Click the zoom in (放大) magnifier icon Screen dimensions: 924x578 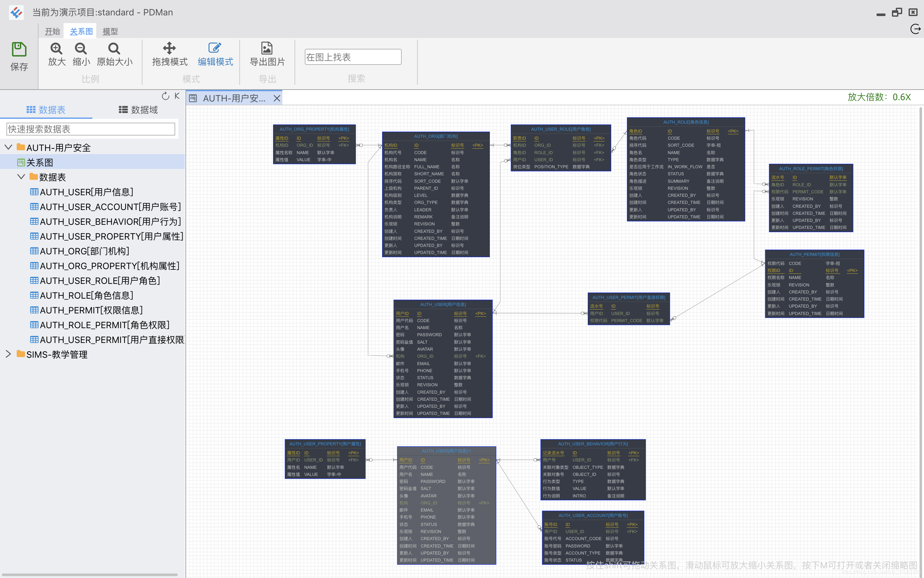pyautogui.click(x=56, y=48)
